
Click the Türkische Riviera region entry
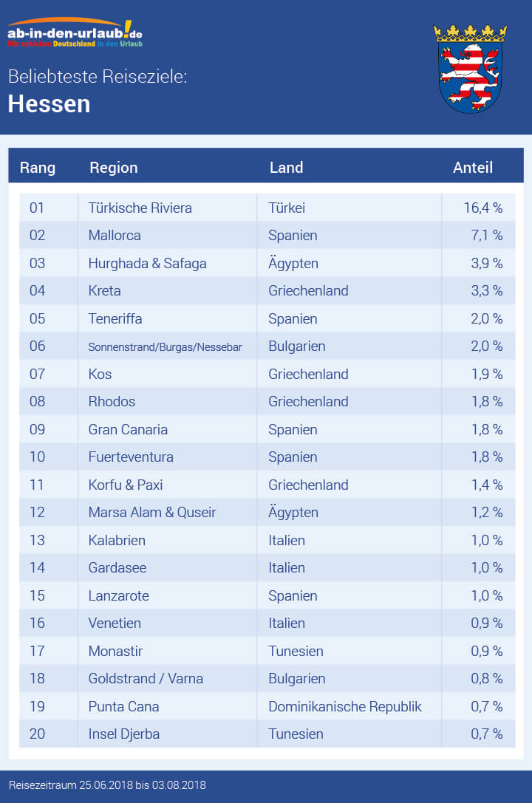tap(140, 208)
